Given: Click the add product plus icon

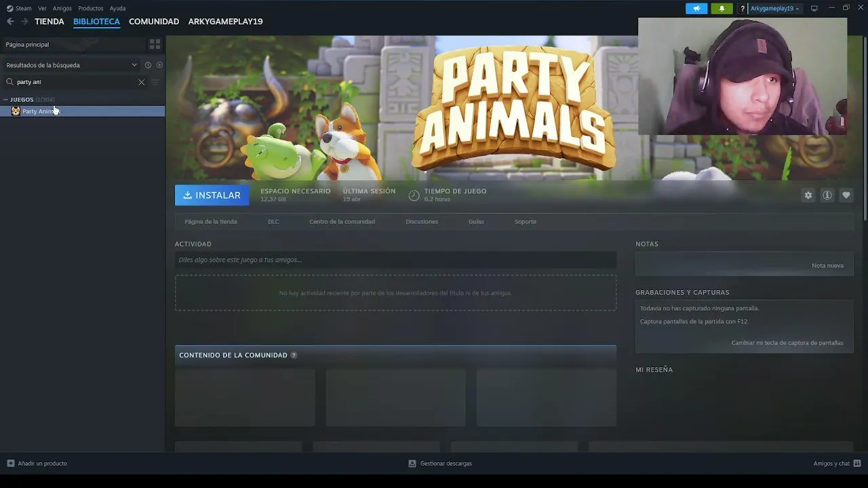Looking at the screenshot, I should click(10, 464).
